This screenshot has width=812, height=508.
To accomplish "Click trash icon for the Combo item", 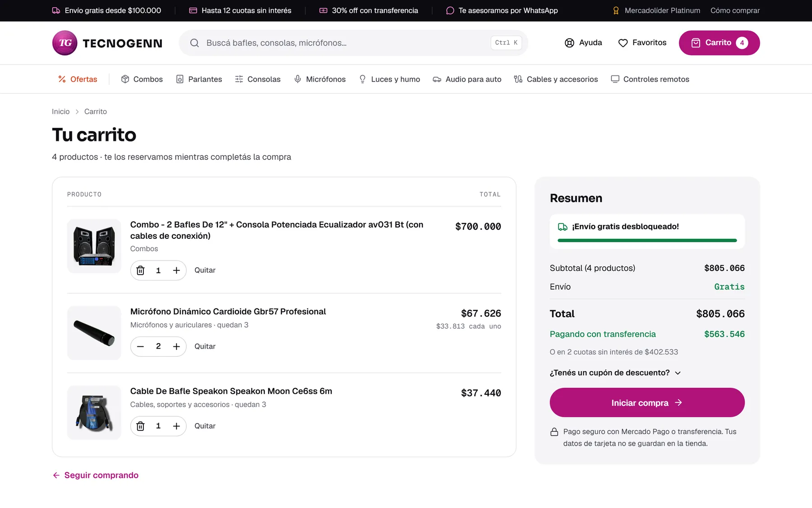I will coord(140,270).
